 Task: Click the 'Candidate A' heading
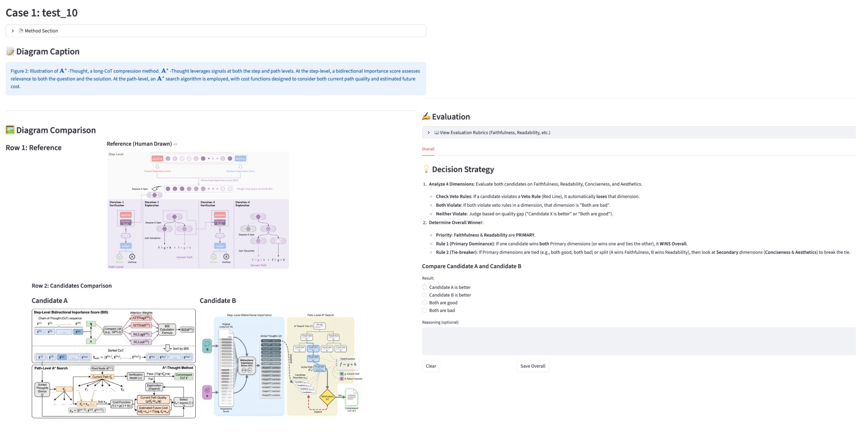50,300
